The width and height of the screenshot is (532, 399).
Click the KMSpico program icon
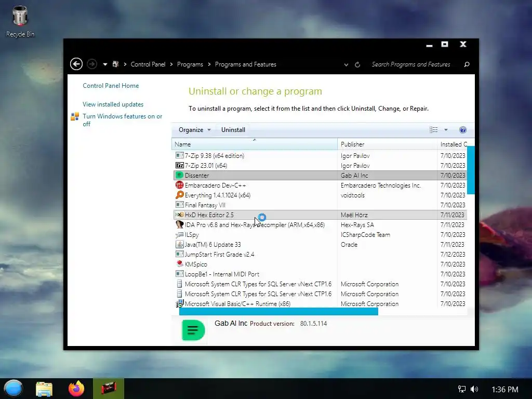pos(179,264)
